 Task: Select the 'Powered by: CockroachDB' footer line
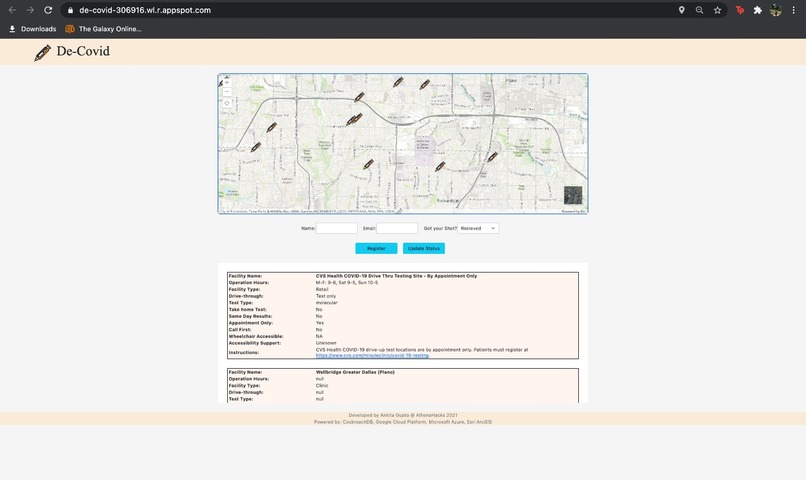(402, 422)
